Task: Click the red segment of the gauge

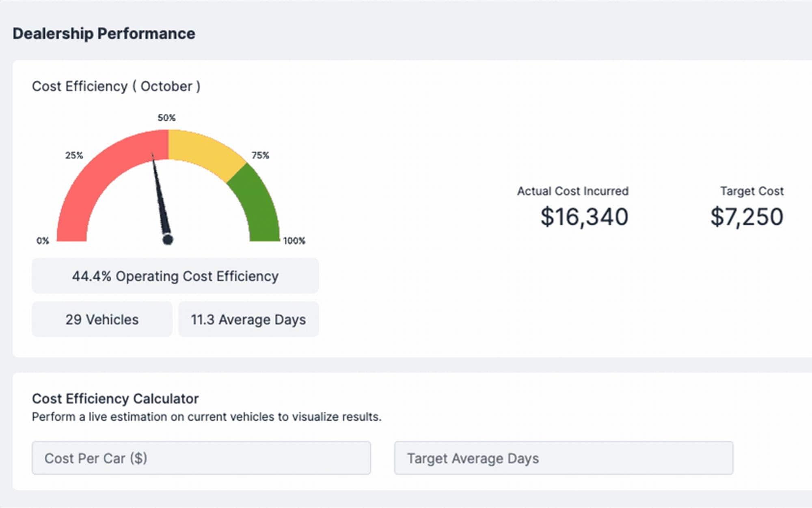Action: pos(93,175)
